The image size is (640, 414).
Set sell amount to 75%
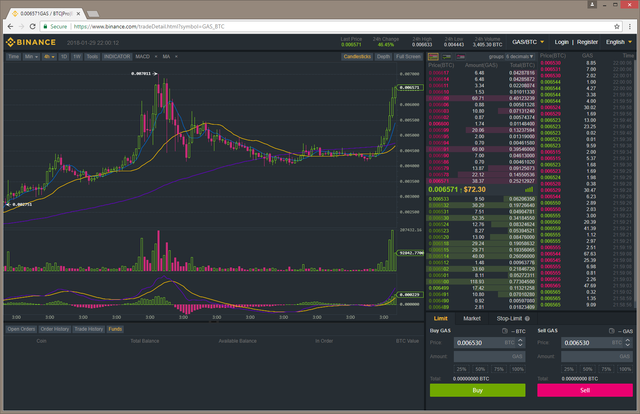[606, 369]
